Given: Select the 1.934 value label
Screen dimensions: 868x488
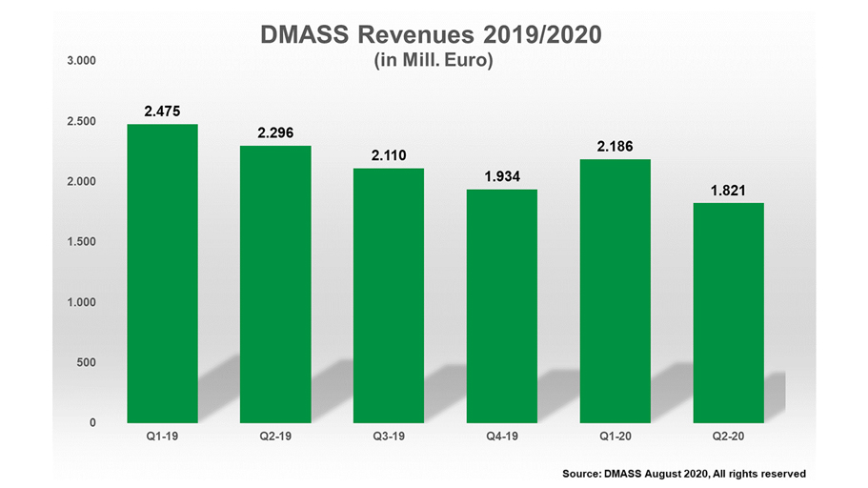Looking at the screenshot, I should coord(501,176).
